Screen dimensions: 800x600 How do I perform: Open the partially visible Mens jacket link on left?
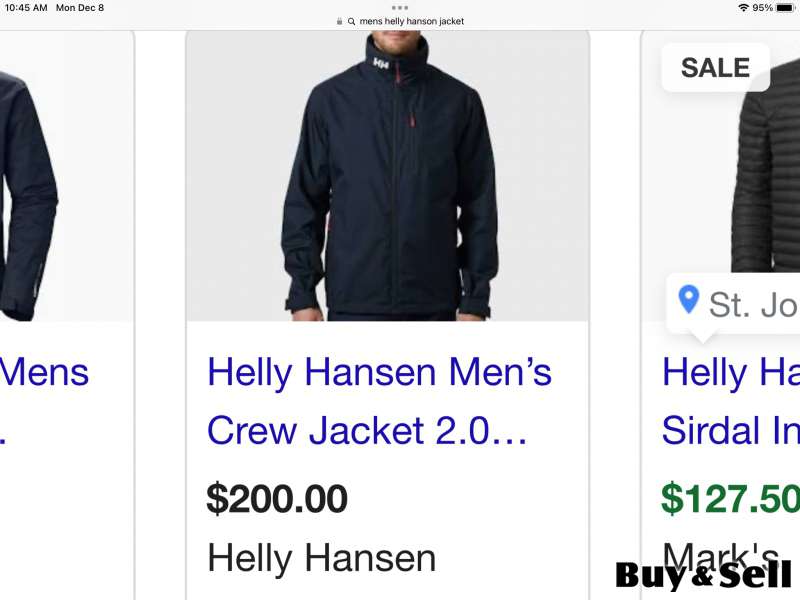pyautogui.click(x=44, y=401)
